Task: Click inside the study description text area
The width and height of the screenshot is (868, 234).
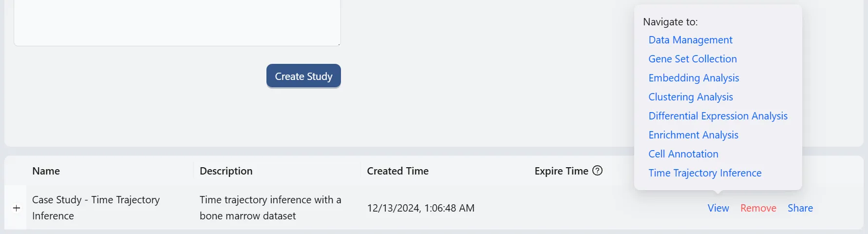Action: pyautogui.click(x=177, y=22)
